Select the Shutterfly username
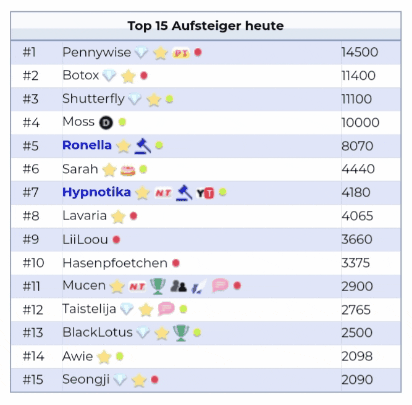The height and width of the screenshot is (405, 412). [93, 99]
